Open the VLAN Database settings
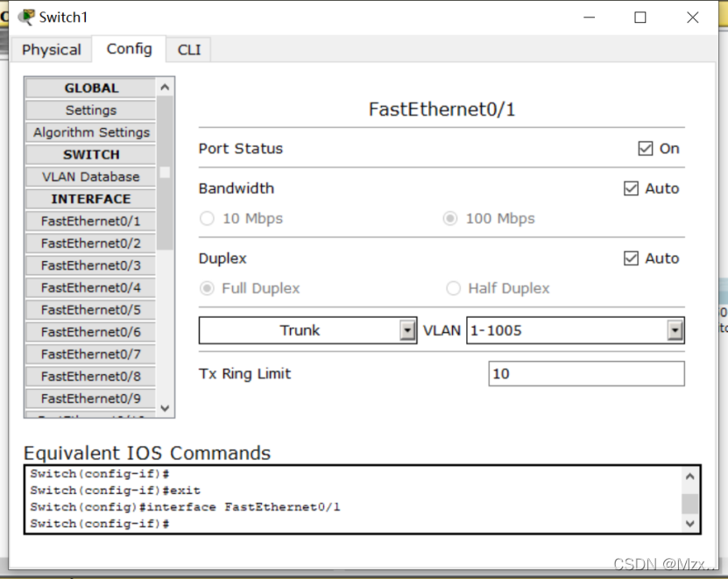This screenshot has width=728, height=579. point(90,177)
